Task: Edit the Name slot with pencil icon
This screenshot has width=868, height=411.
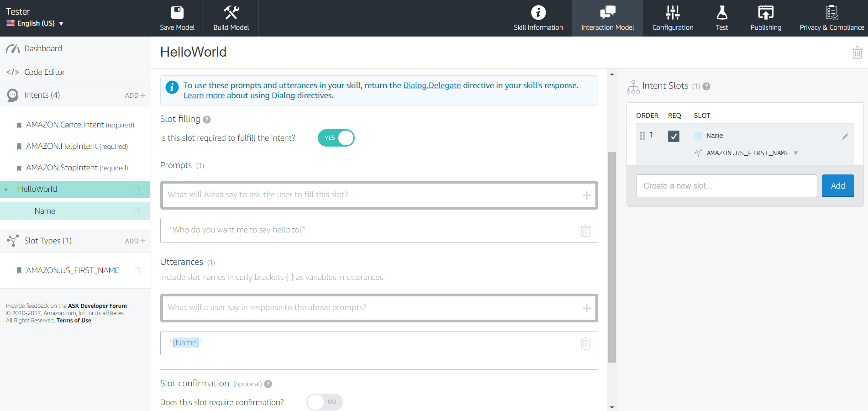Action: point(845,137)
